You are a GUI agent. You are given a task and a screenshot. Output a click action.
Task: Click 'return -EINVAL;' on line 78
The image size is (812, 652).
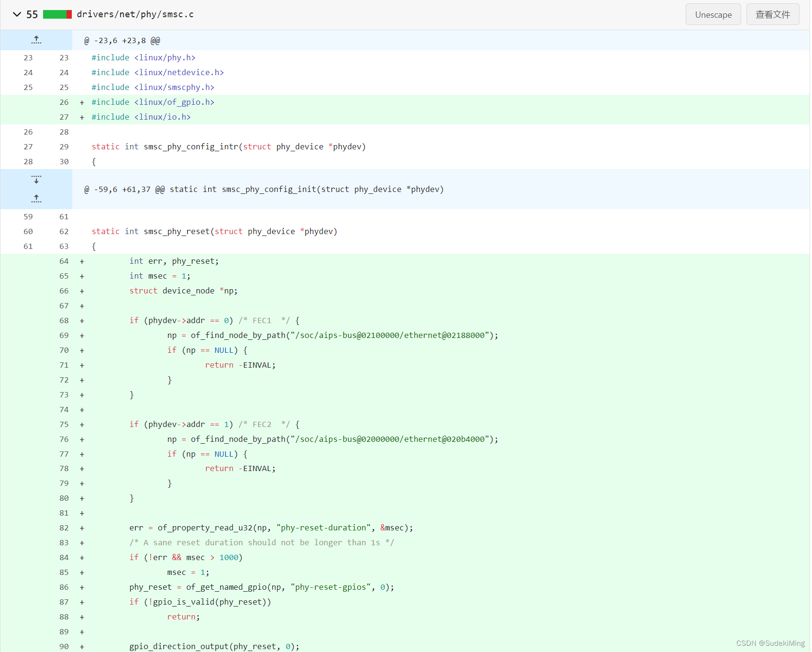(240, 468)
